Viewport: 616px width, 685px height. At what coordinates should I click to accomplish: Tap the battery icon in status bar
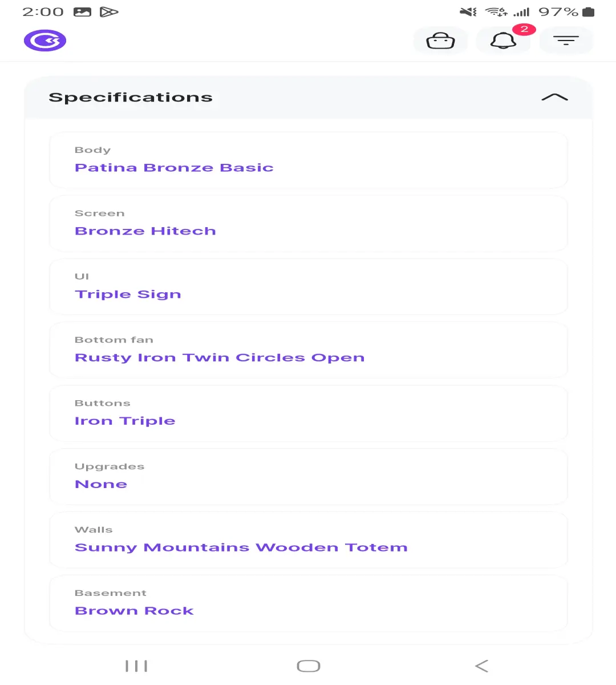pyautogui.click(x=589, y=12)
